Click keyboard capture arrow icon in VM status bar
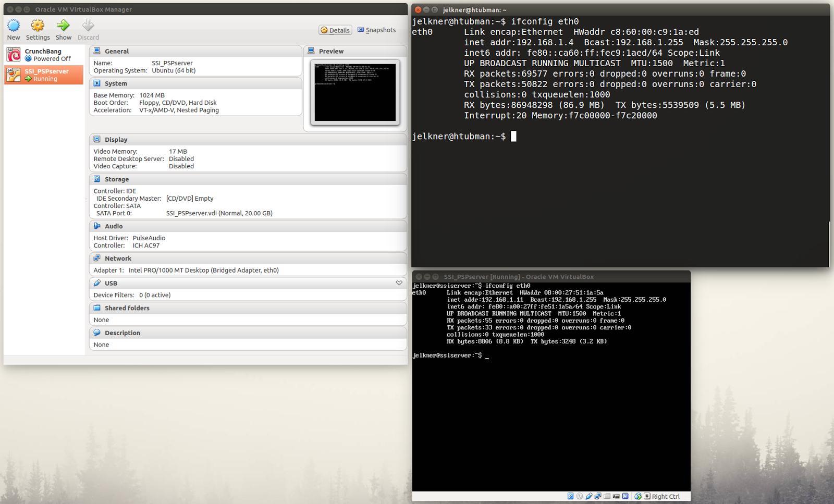This screenshot has width=834, height=504. [x=647, y=496]
